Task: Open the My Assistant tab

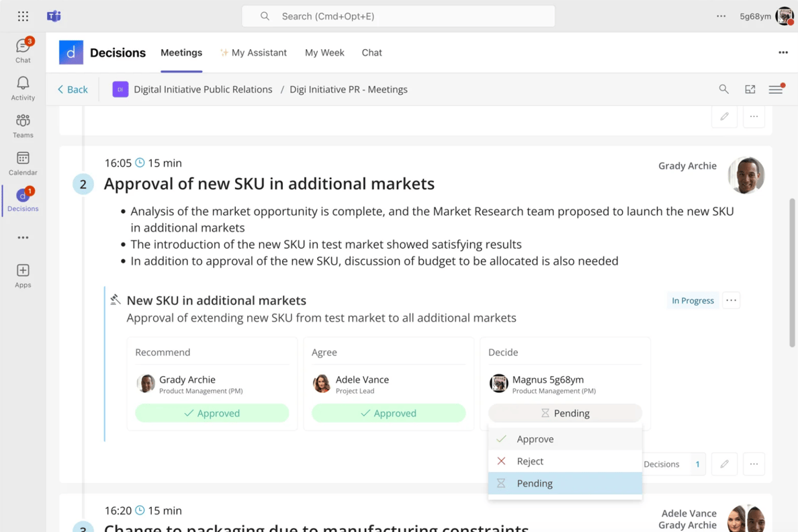Action: tap(253, 52)
